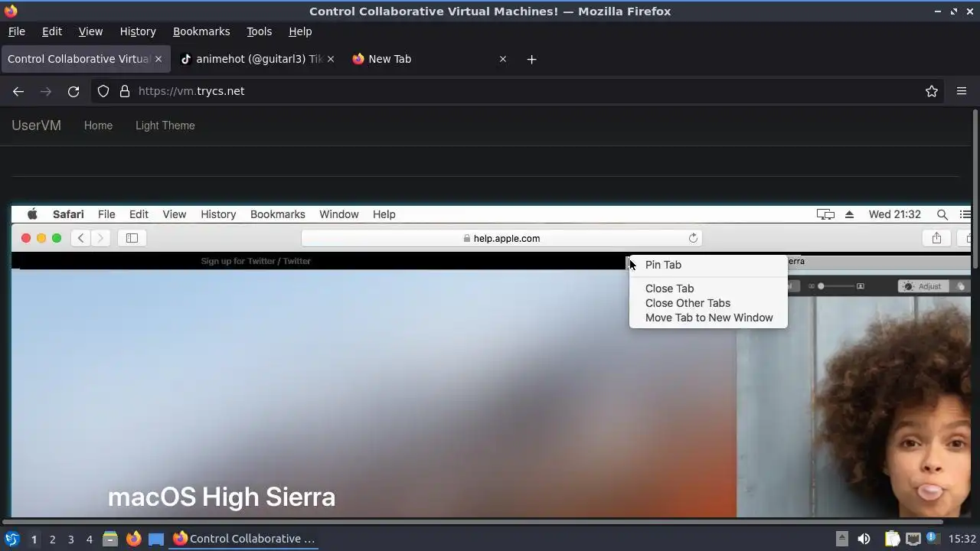Close Control Collaborative Virtual Machines tab
This screenshot has width=980, height=551.
(158, 59)
